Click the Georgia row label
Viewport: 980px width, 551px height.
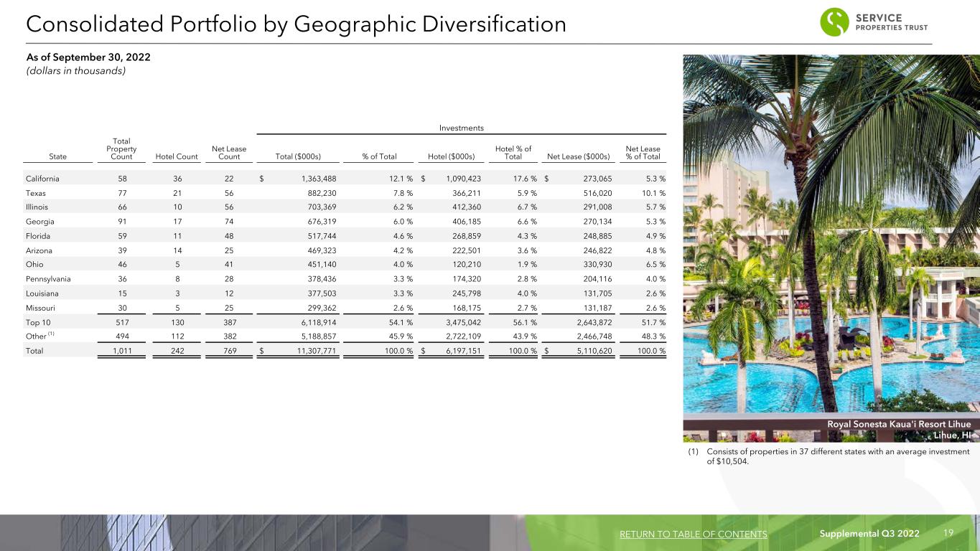click(38, 223)
